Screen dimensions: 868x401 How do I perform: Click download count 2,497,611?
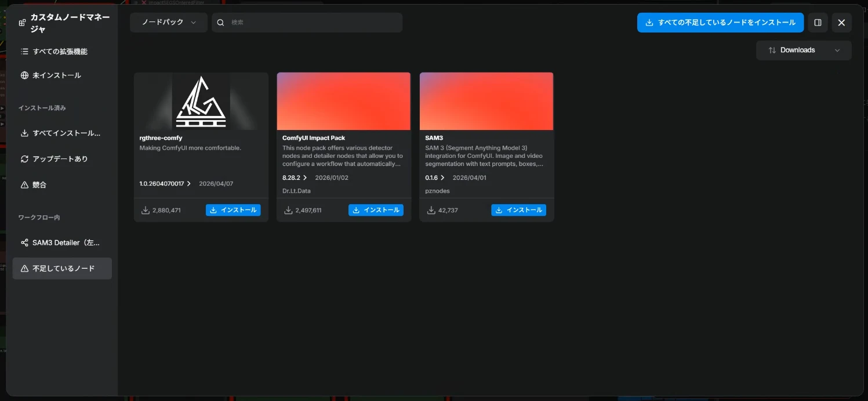308,210
